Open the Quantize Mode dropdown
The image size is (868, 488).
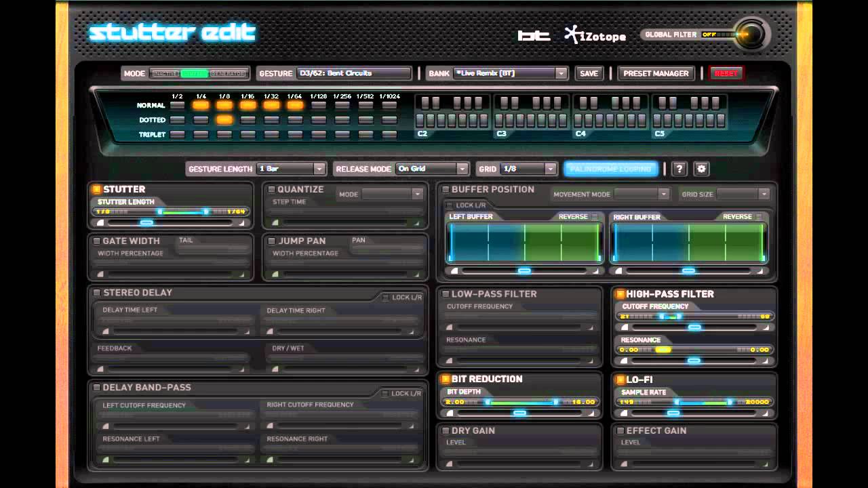(x=392, y=195)
